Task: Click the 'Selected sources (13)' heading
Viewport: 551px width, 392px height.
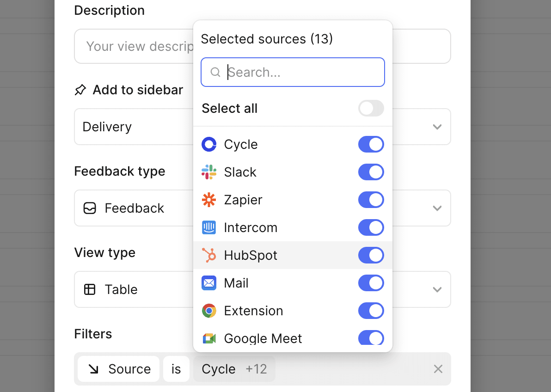Action: click(x=267, y=39)
